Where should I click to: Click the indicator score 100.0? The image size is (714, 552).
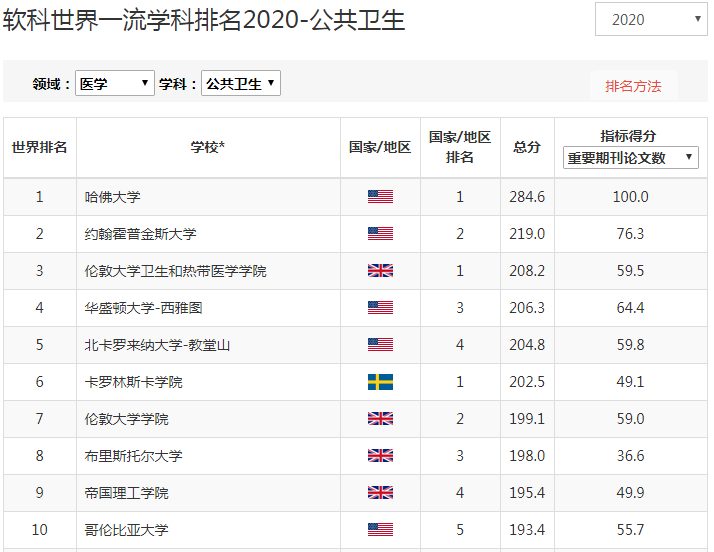631,197
